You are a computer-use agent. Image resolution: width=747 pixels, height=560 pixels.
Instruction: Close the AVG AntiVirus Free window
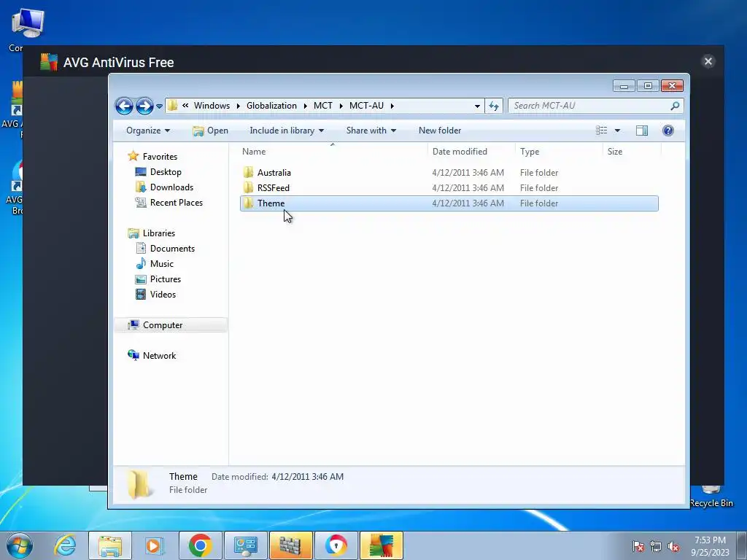[708, 61]
